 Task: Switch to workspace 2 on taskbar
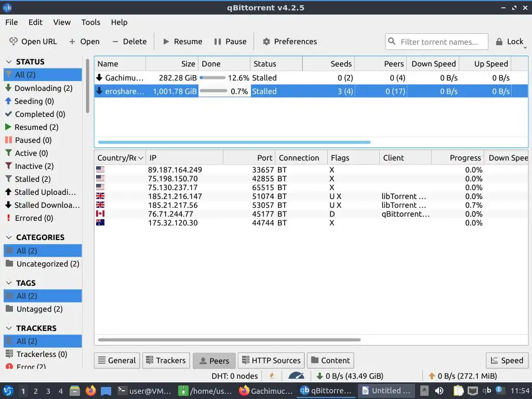point(35,391)
